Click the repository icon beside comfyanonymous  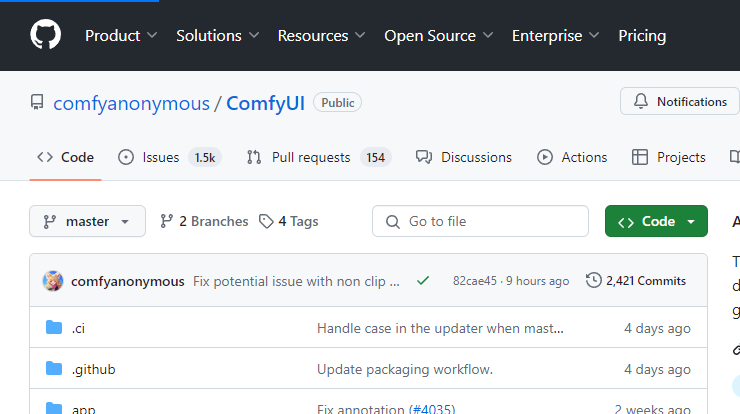click(37, 102)
